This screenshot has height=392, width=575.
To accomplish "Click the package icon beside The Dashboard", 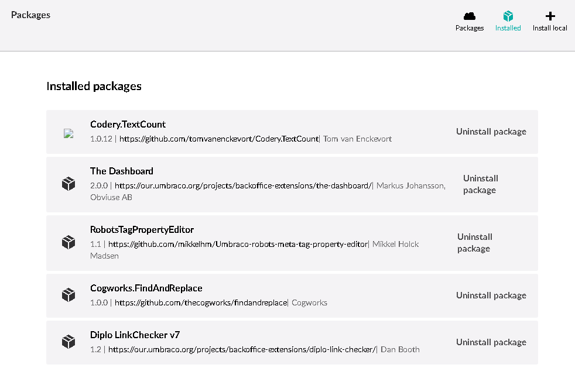I will click(69, 184).
